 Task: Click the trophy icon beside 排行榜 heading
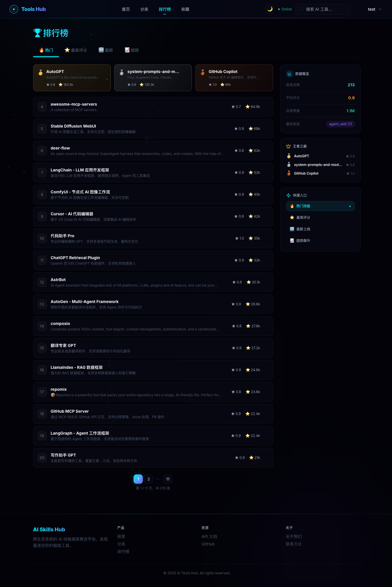point(37,33)
